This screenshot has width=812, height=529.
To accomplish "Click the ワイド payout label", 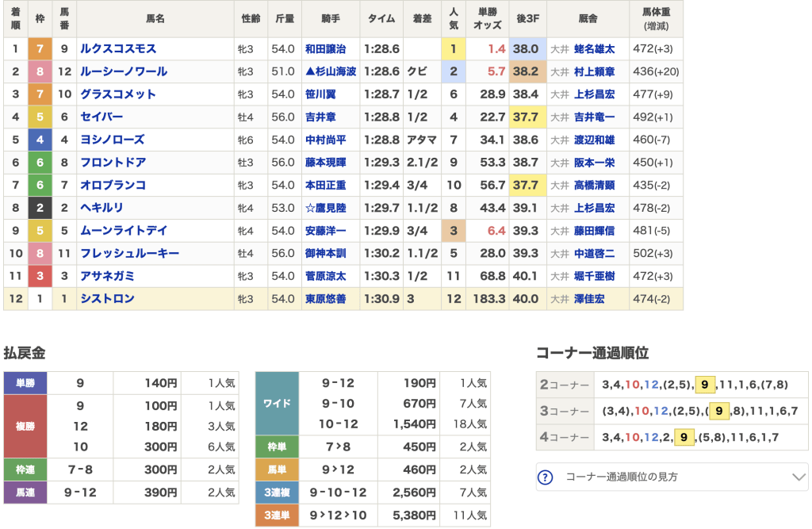I will (x=277, y=404).
